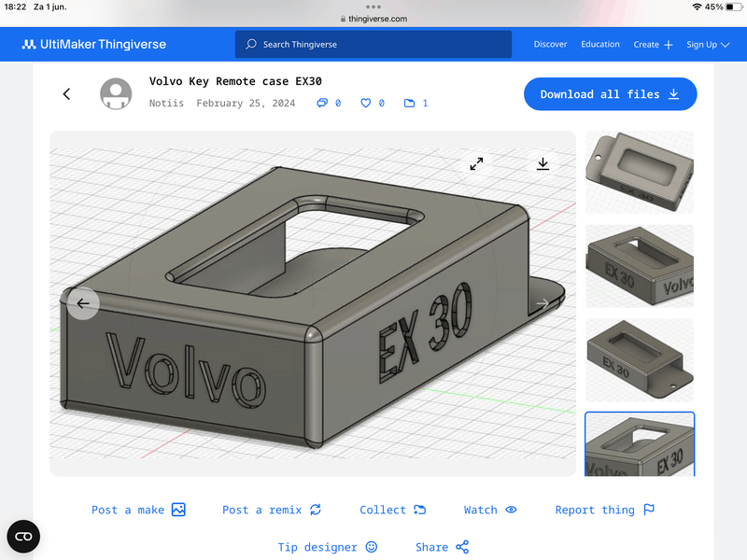Image resolution: width=747 pixels, height=560 pixels.
Task: Expand the image to fullscreen
Action: [476, 164]
